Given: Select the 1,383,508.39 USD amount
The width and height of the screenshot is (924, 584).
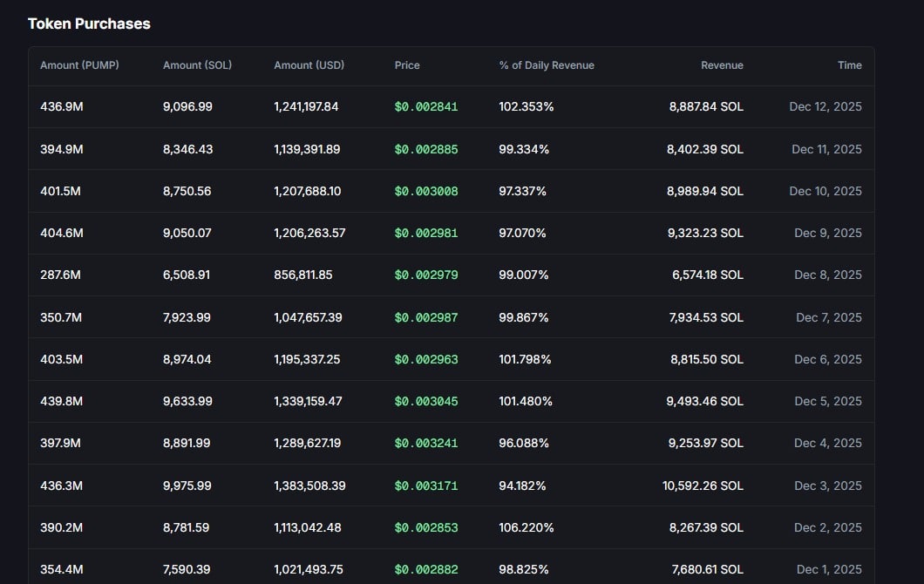Looking at the screenshot, I should (307, 486).
